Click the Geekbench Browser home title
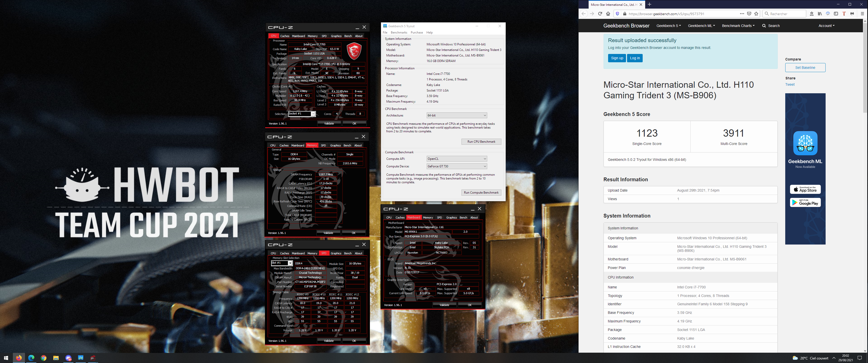Screen dimensions: 868x363 point(626,26)
